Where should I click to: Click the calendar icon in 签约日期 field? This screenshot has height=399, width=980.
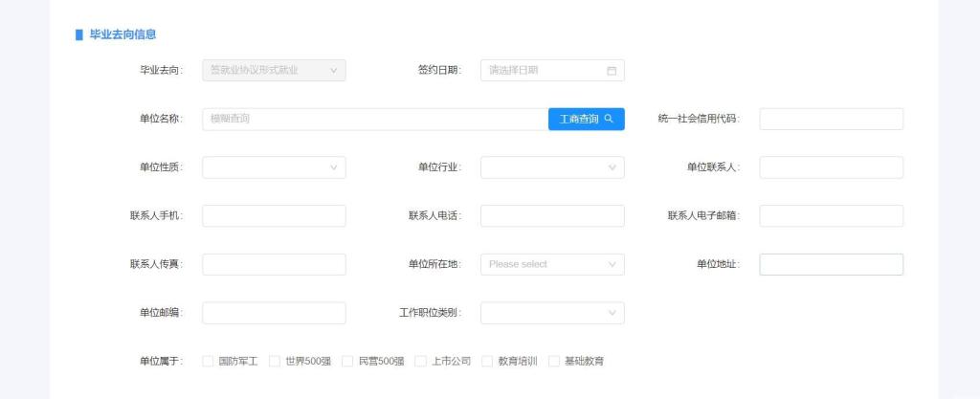click(x=612, y=71)
